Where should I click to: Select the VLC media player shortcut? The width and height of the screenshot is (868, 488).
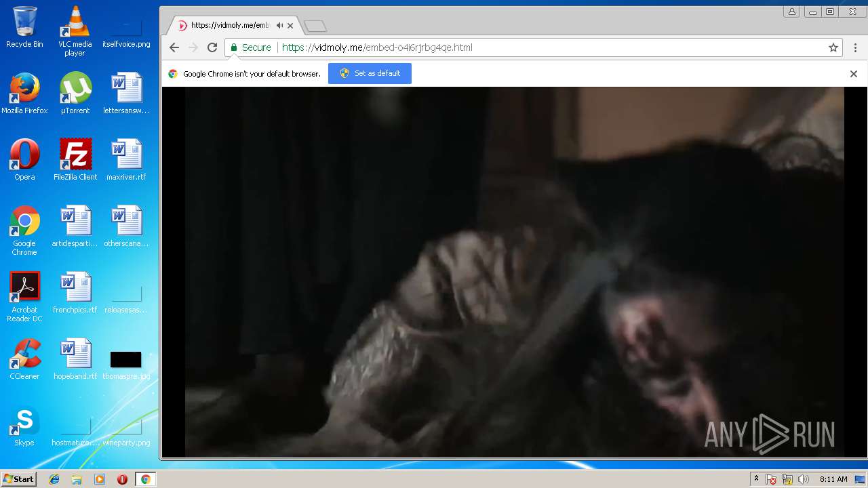pos(75,30)
